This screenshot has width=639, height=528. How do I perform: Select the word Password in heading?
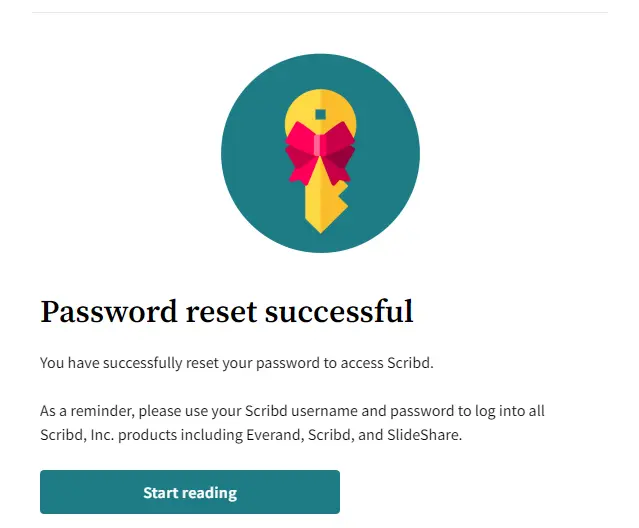[108, 312]
